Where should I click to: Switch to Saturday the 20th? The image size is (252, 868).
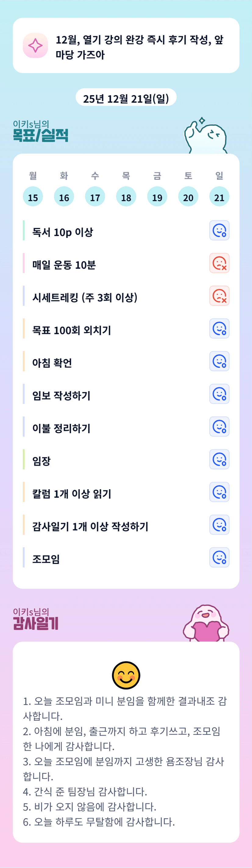coord(188,197)
